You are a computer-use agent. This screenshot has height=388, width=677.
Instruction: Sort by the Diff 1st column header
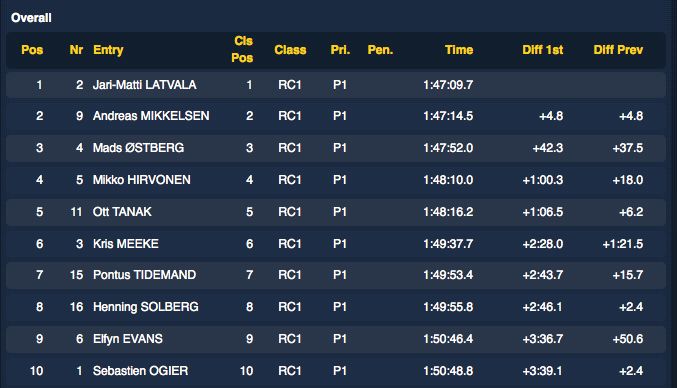pyautogui.click(x=543, y=50)
